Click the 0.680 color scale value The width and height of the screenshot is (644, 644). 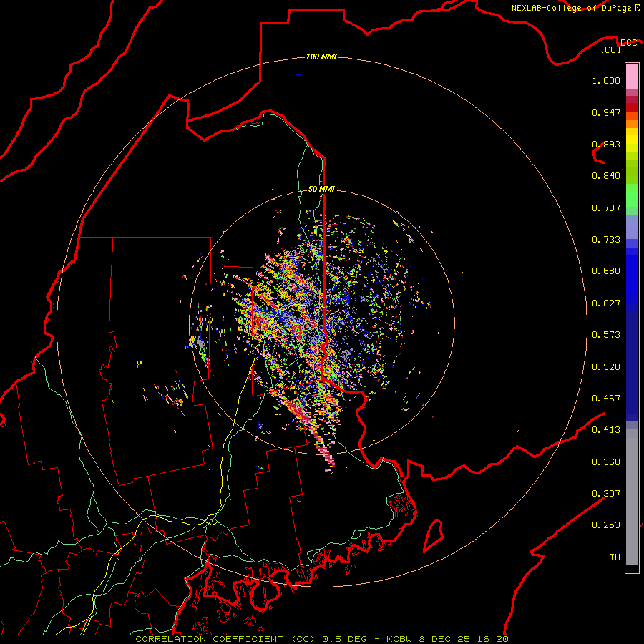[606, 271]
